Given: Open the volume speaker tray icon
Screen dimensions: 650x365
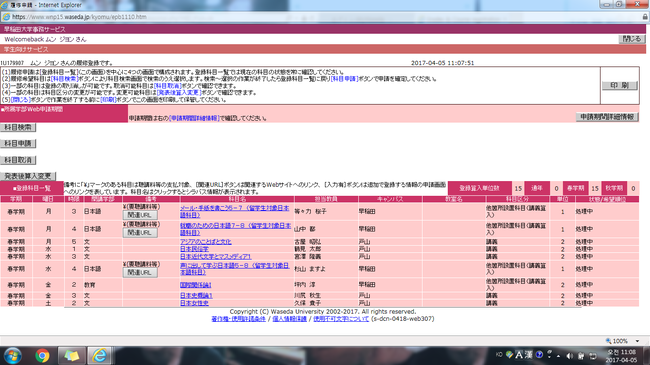Looking at the screenshot, I should [570, 356].
